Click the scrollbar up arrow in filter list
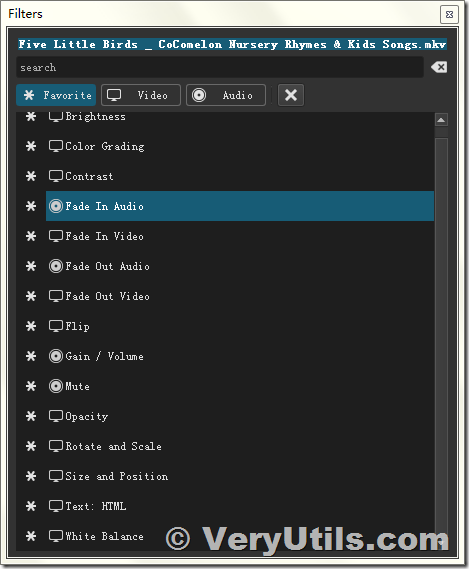The height and width of the screenshot is (569, 469). [x=441, y=120]
